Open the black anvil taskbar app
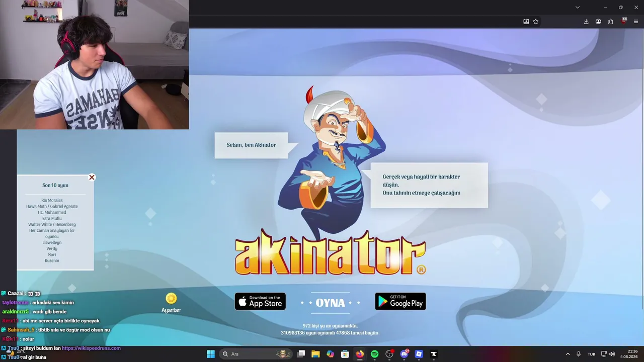The width and height of the screenshot is (644, 362). pyautogui.click(x=434, y=354)
